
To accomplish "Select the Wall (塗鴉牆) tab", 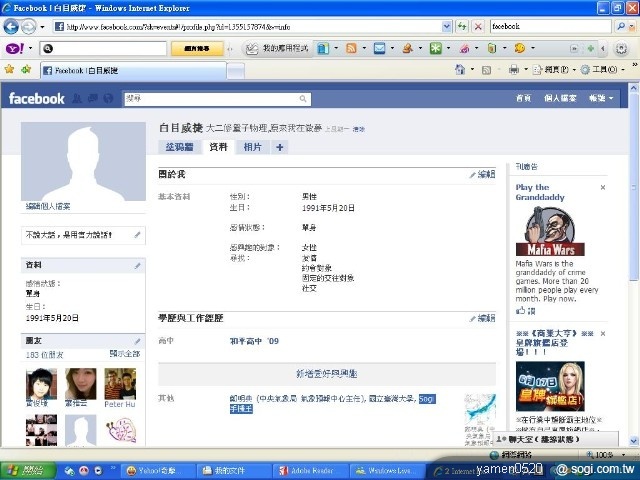I will point(179,147).
